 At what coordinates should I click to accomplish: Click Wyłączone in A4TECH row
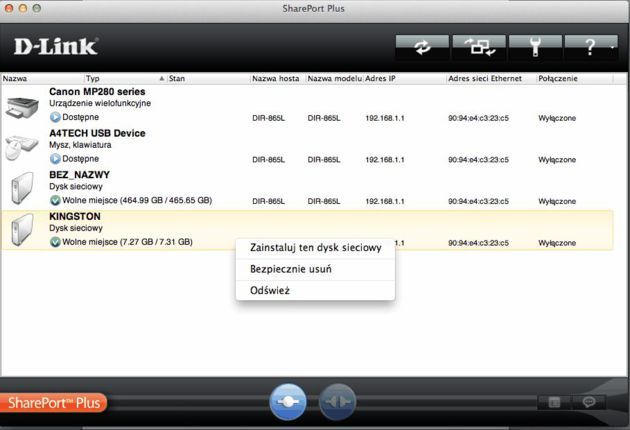tap(557, 160)
